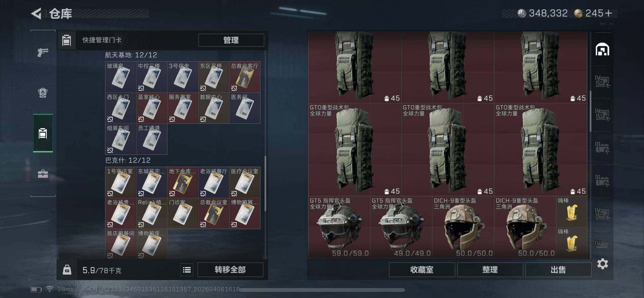This screenshot has height=298, width=644.
Task: Open the weapons pistol tab in sidebar
Action: click(43, 52)
